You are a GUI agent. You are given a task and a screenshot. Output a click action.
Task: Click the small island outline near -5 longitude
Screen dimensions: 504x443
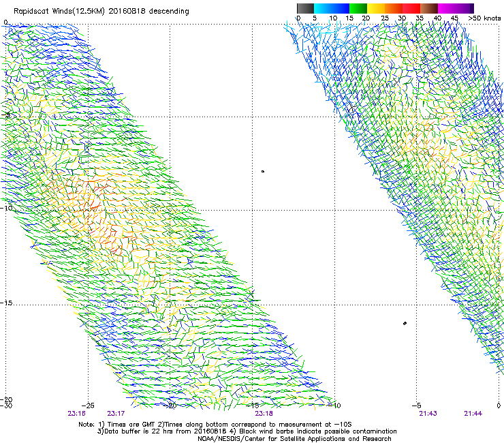click(x=405, y=323)
